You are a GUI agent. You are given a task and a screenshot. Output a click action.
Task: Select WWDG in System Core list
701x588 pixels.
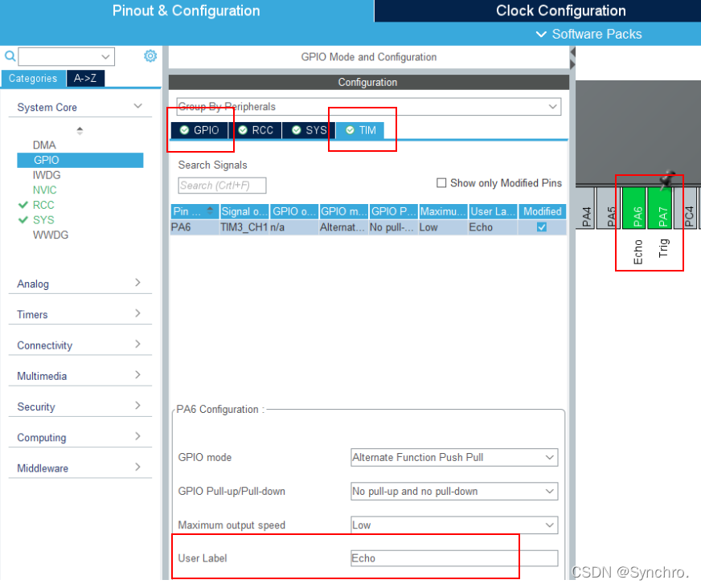(x=51, y=235)
